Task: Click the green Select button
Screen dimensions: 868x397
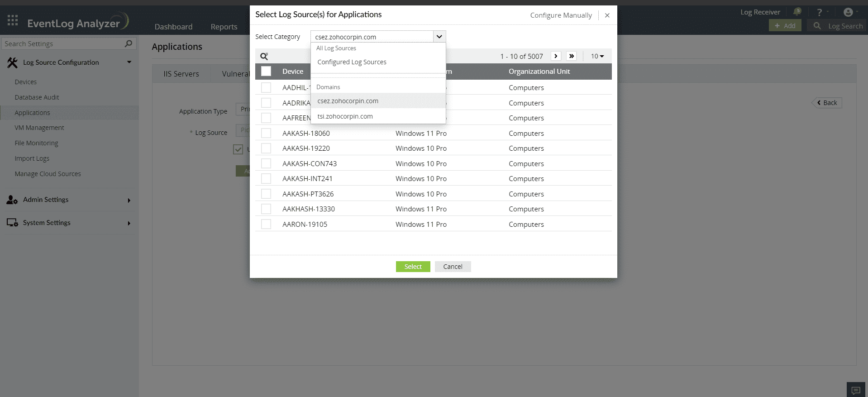Action: (x=413, y=266)
